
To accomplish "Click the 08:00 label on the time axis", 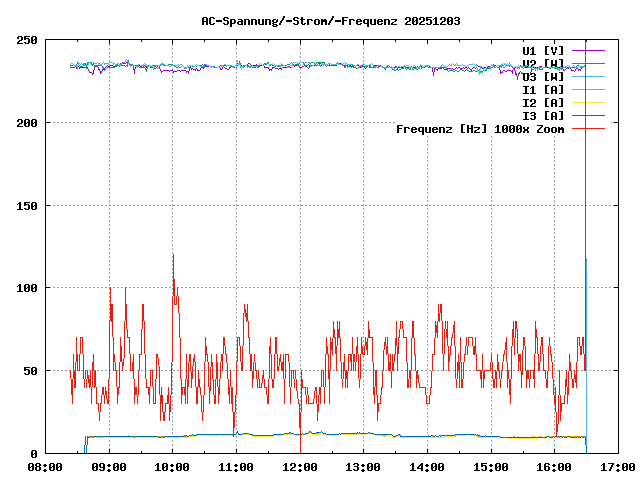I will point(45,466).
